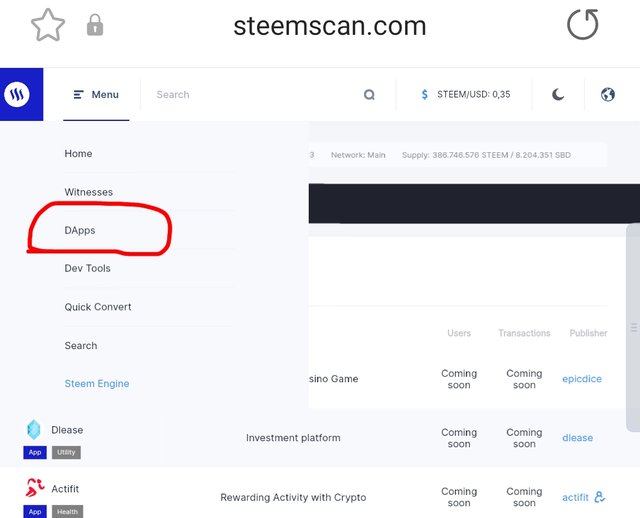The height and width of the screenshot is (518, 640).
Task: Go to Home menu item
Action: coord(78,154)
